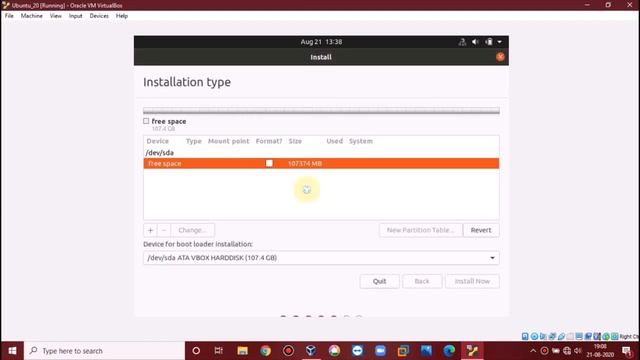Viewport: 640px width, 360px height.
Task: Click the Revert button
Action: pos(481,230)
